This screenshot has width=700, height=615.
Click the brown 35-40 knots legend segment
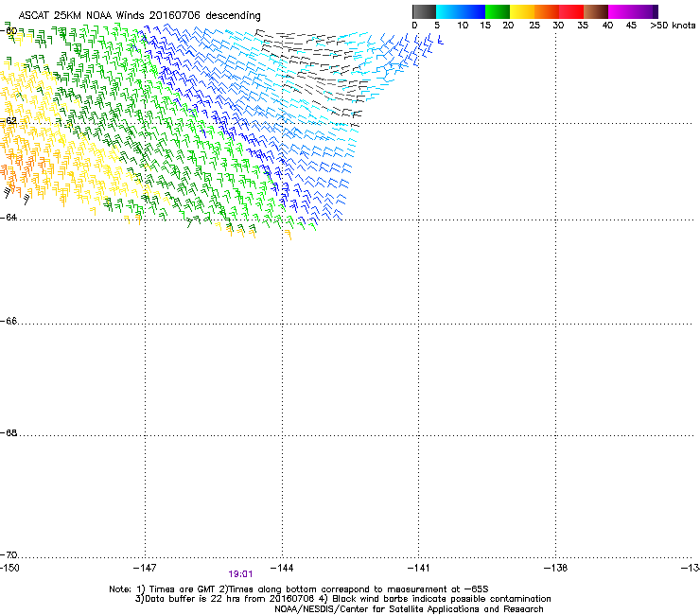[x=596, y=11]
